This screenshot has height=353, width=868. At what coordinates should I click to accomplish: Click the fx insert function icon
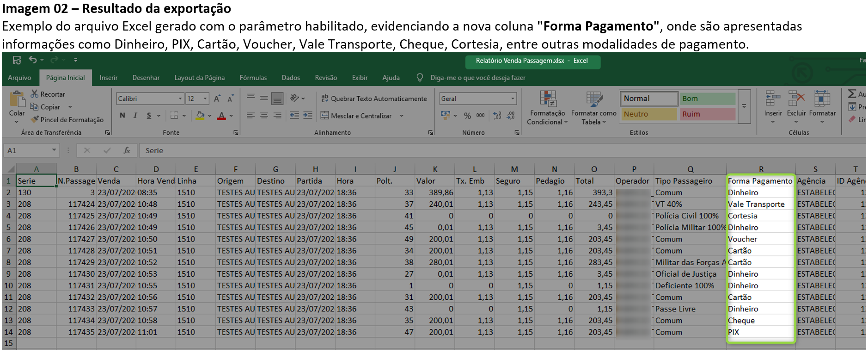127,150
